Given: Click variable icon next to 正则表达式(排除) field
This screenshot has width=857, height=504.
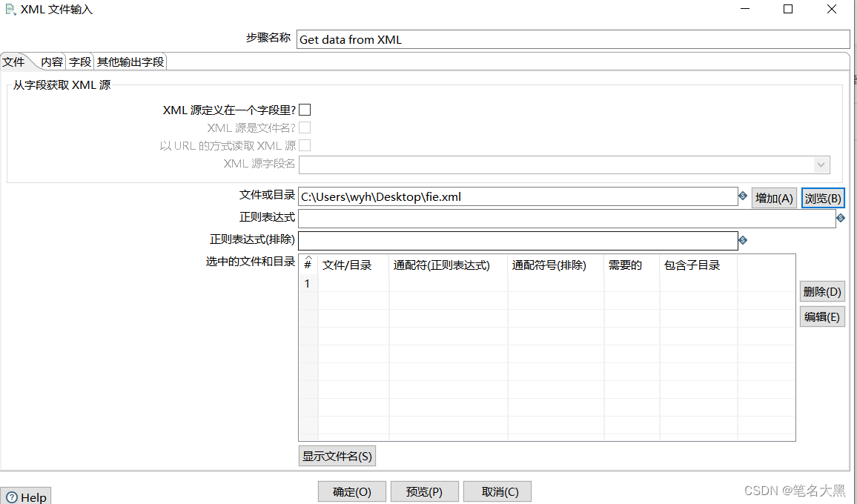Looking at the screenshot, I should pos(743,240).
